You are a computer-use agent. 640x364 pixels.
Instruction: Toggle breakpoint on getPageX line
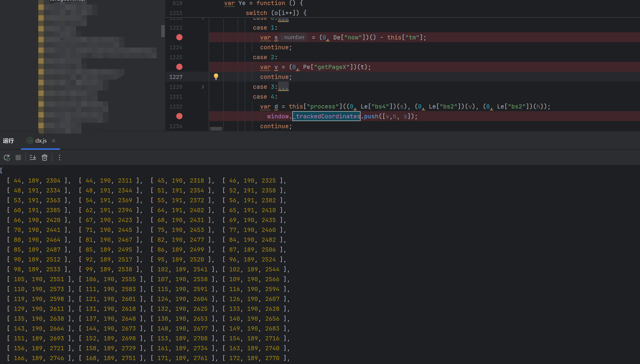click(179, 67)
